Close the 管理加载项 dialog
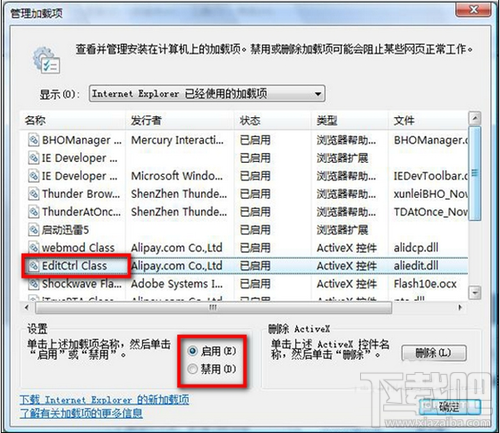Screen dimensions: 500x433 click(473, 9)
